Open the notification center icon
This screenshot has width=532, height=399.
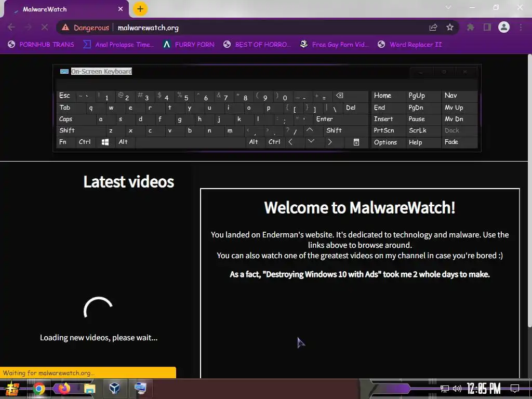click(x=515, y=388)
